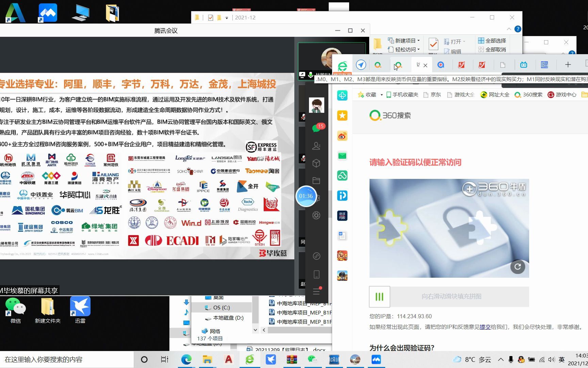588x368 pixels.
Task: Select 本地磁盘 (D:) in Explorer tree
Action: coord(225,318)
